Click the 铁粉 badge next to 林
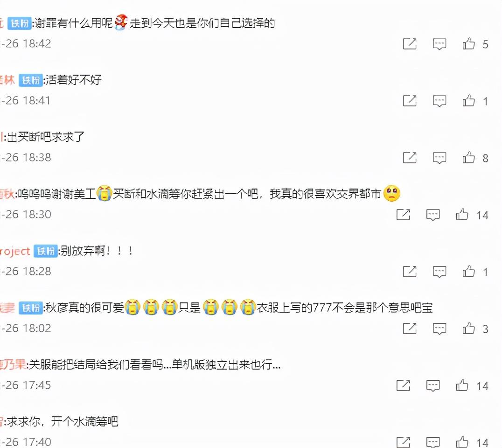The width and height of the screenshot is (502, 448). click(31, 80)
